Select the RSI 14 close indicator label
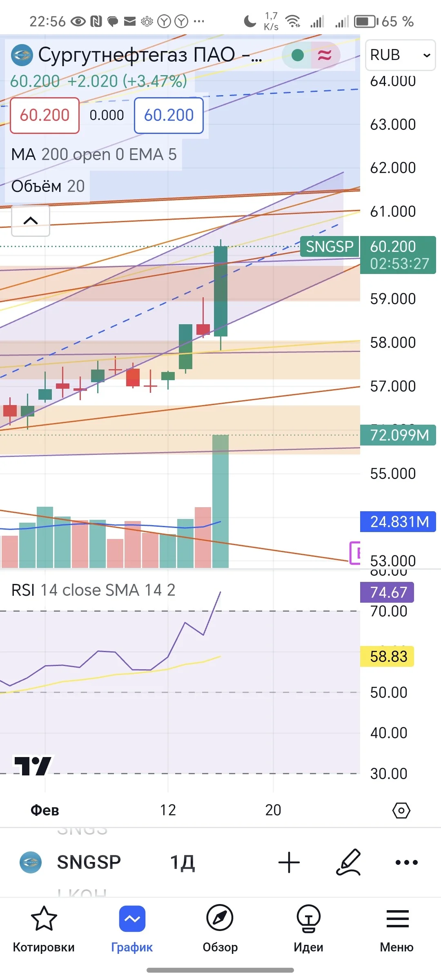Image resolution: width=441 pixels, height=980 pixels. pos(93,590)
